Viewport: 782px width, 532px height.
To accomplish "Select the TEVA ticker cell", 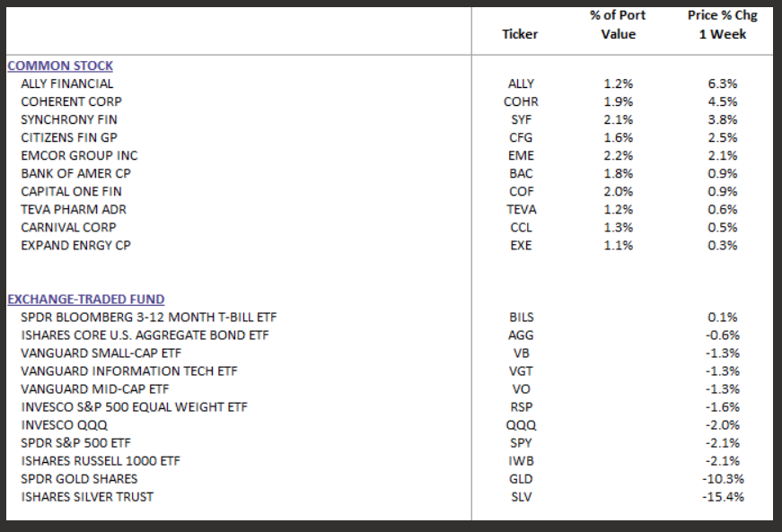I will [521, 209].
